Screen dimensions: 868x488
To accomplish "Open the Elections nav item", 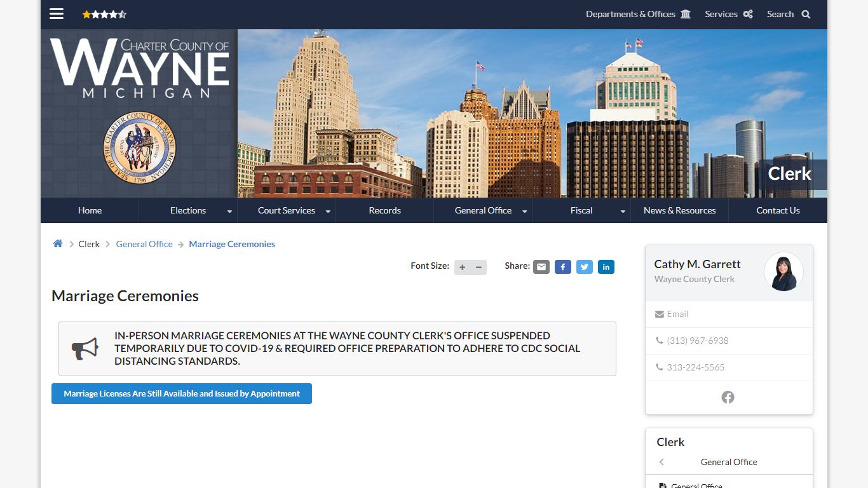I will [188, 210].
